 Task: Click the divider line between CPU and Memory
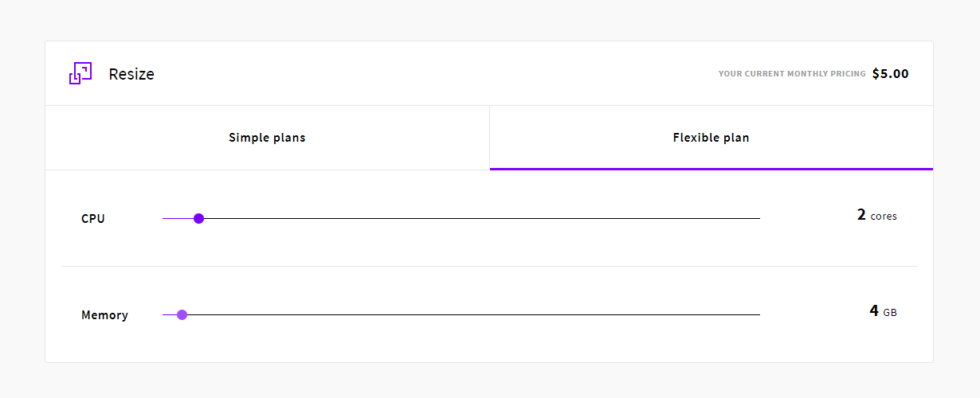pyautogui.click(x=489, y=266)
